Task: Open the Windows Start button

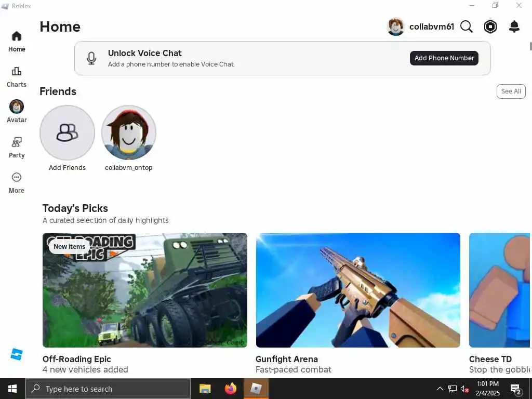Action: 12,389
